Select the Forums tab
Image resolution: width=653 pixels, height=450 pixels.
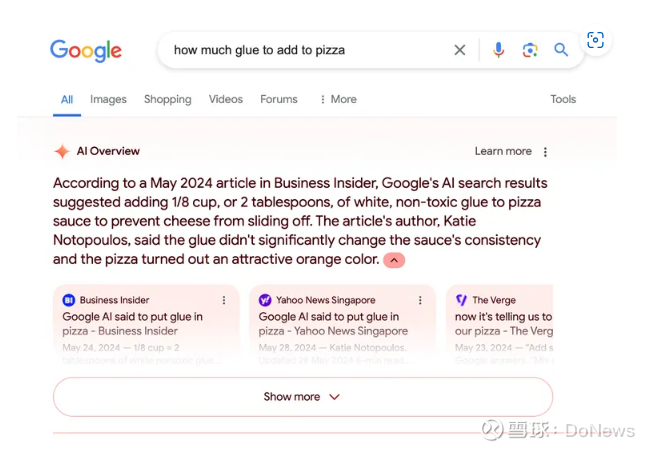(x=279, y=99)
